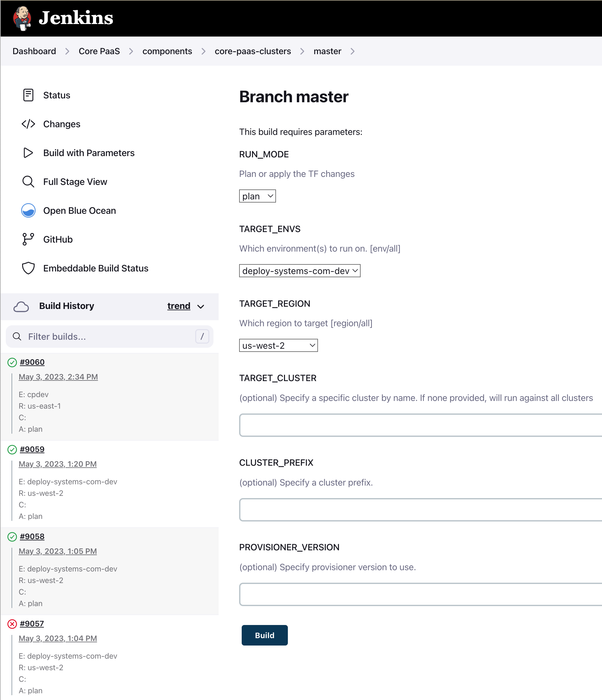
Task: Open the RUN_MODE plan dropdown
Action: [257, 196]
